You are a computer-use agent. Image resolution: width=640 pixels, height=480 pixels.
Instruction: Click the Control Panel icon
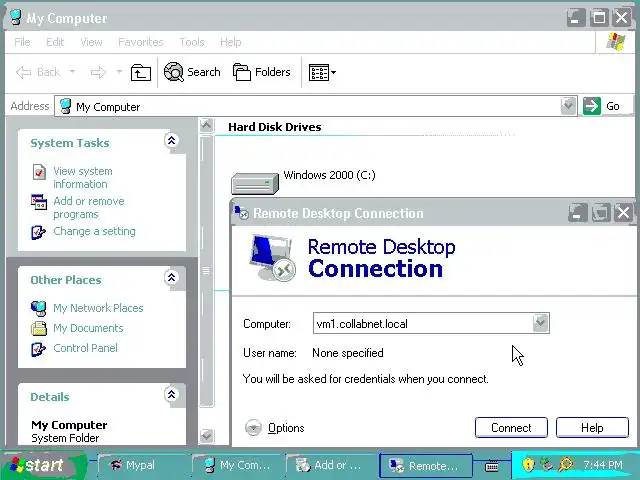[x=39, y=349]
